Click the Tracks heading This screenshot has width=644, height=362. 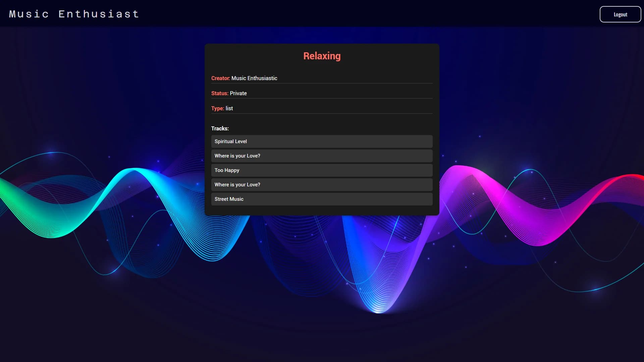(x=220, y=128)
